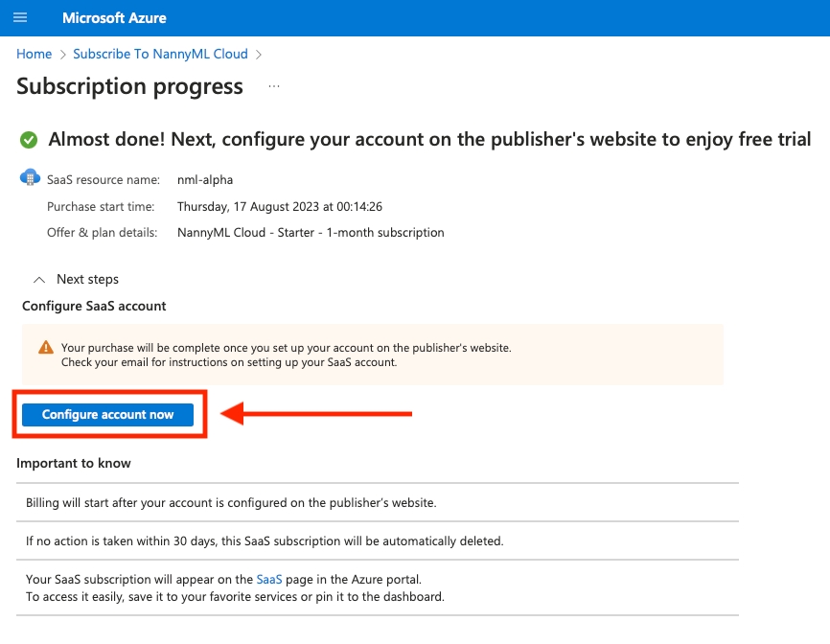830x644 pixels.
Task: Click the Subscription progress page heading
Action: point(129,86)
